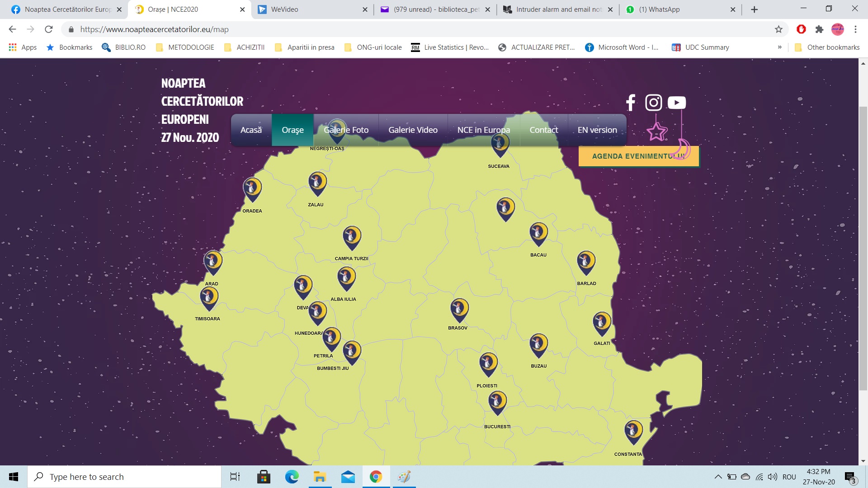Expand system tray hidden icons arrow
The image size is (868, 488).
coord(718,477)
